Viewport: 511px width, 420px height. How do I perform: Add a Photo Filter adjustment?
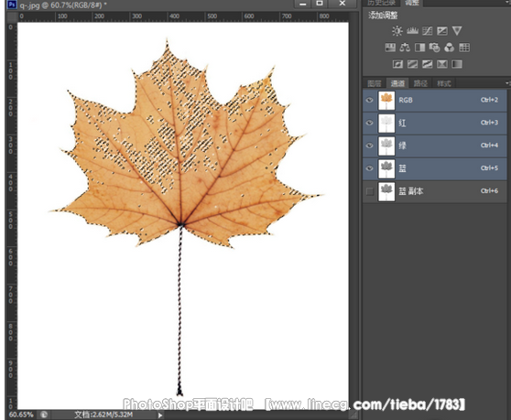(434, 48)
